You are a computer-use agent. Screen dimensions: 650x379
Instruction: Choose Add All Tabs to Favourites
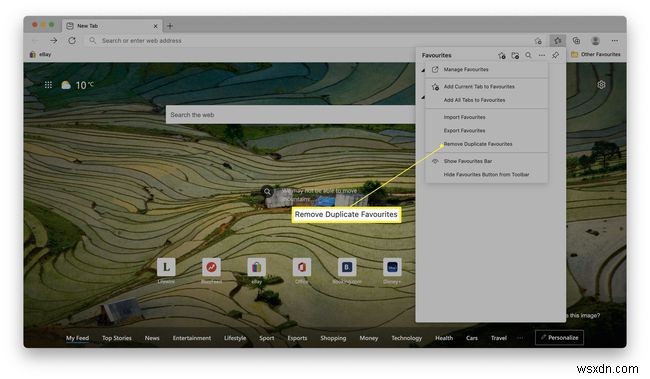tap(487, 100)
